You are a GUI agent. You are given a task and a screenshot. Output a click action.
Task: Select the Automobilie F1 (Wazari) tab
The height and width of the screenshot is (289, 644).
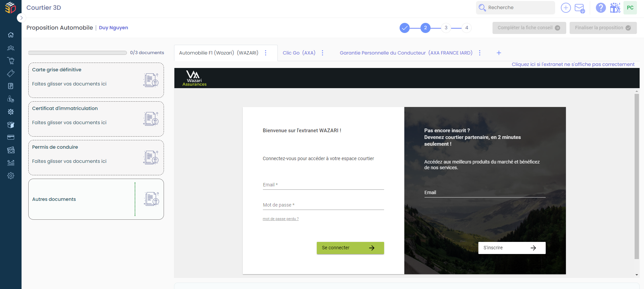click(x=219, y=53)
